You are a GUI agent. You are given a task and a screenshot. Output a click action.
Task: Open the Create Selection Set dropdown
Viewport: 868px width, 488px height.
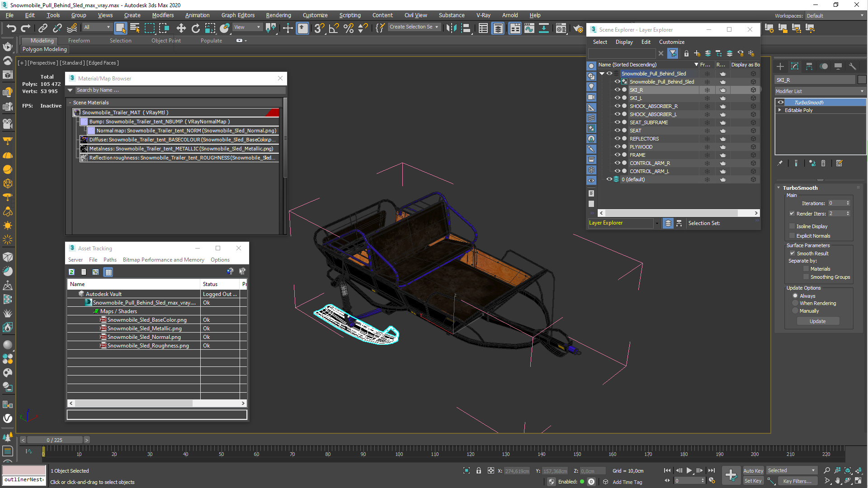pyautogui.click(x=414, y=27)
